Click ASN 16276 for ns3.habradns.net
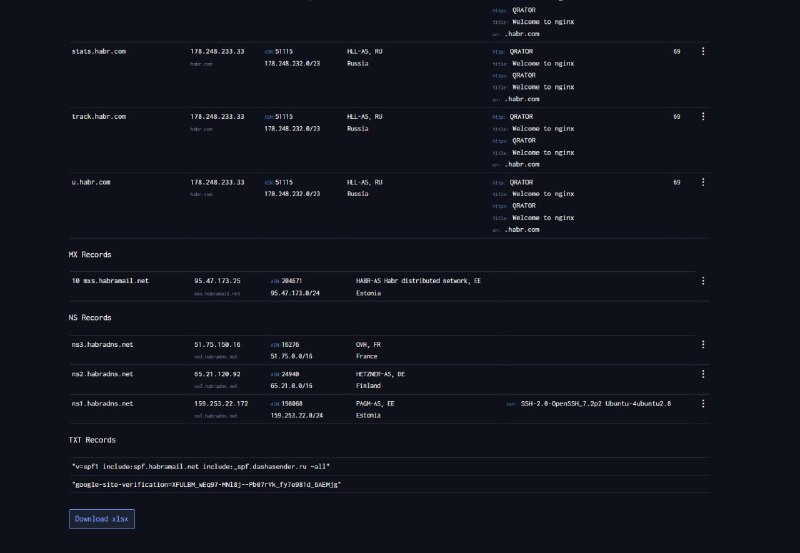 point(290,345)
